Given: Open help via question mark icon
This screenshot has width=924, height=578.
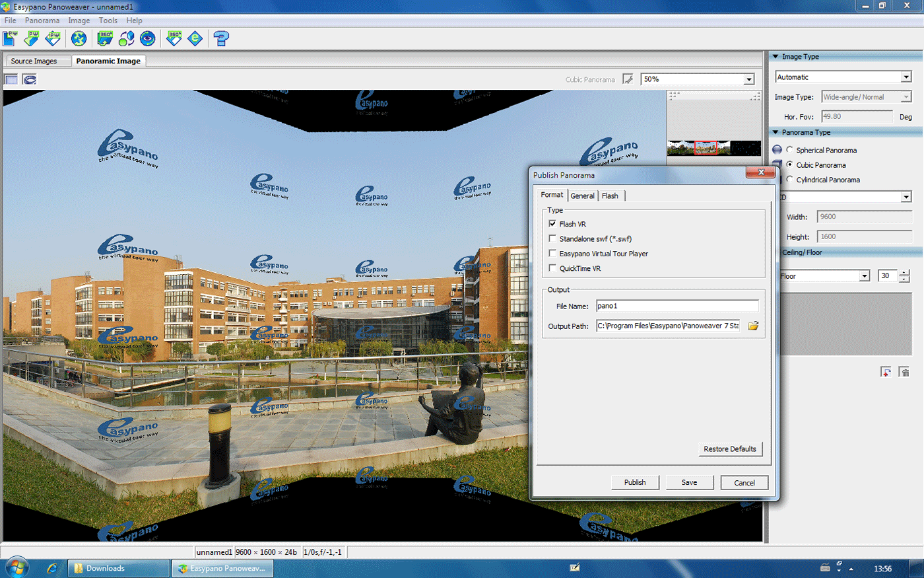Looking at the screenshot, I should (x=221, y=38).
